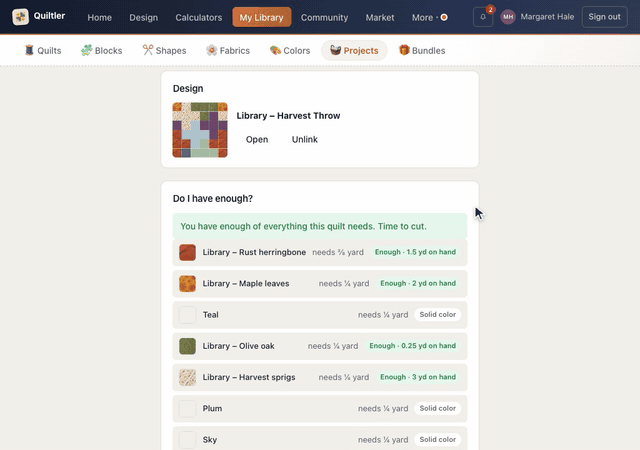Click the Teal Solid color badge
The image size is (640, 450).
438,314
